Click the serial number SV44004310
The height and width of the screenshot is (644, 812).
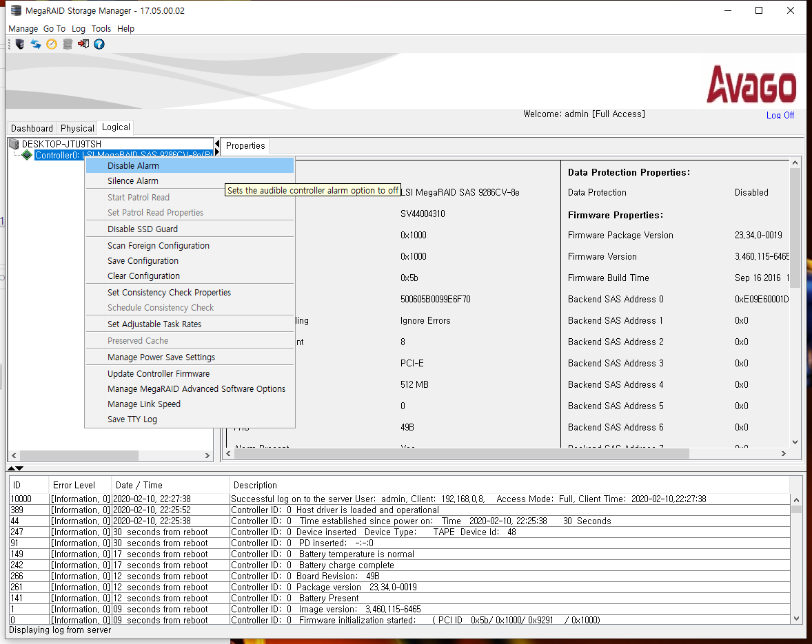[423, 214]
